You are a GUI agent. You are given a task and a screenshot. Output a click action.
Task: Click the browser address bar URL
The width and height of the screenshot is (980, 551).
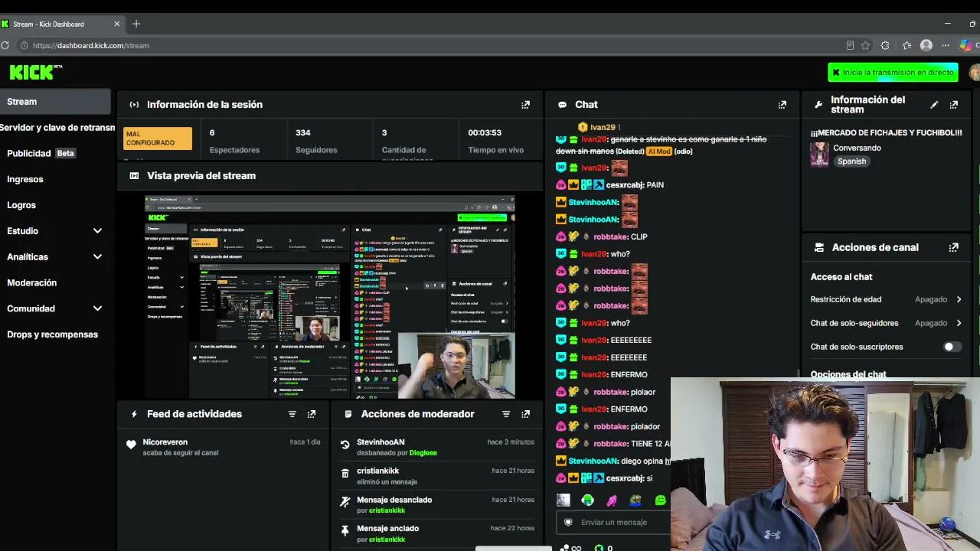pyautogui.click(x=90, y=45)
